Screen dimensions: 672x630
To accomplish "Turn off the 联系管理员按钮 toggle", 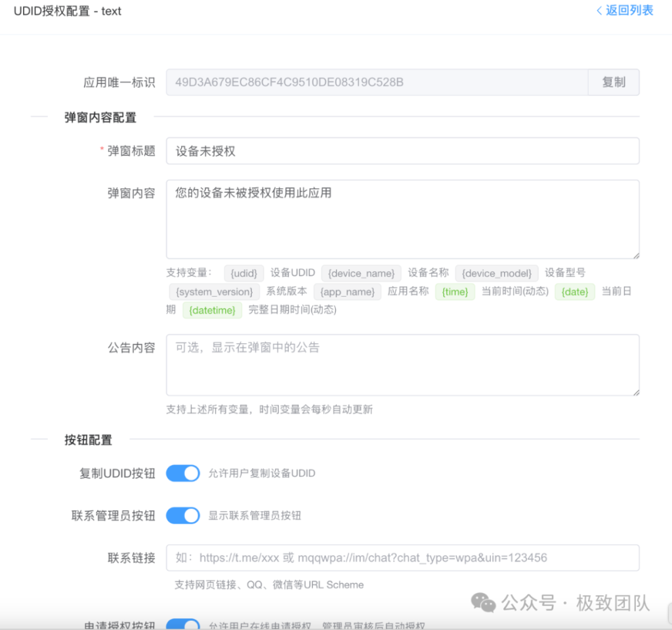I will coord(182,515).
